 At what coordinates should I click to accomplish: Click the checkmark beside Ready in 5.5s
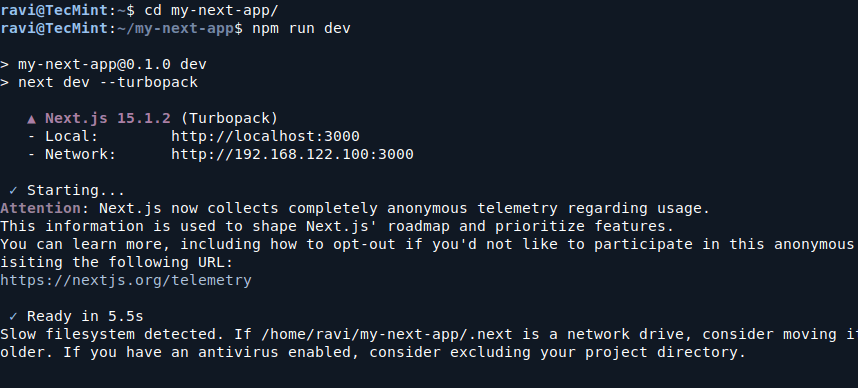coord(14,316)
